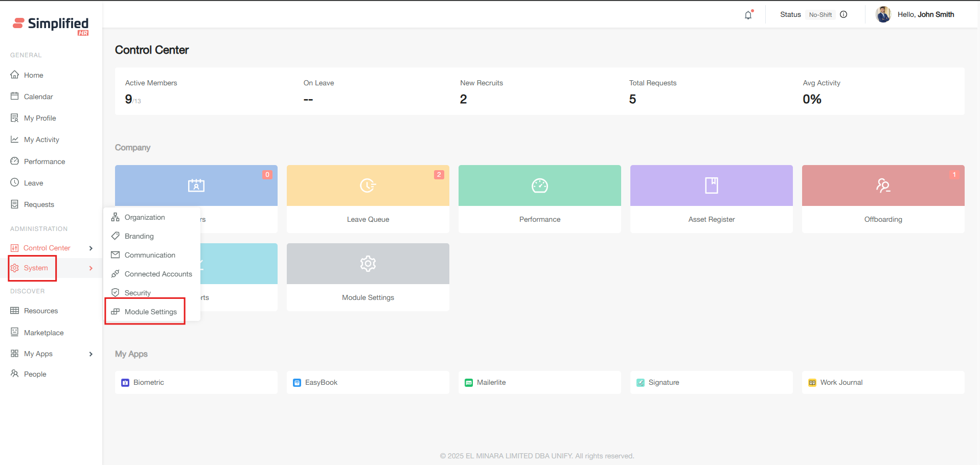Expand the Control Center submenu chevron
Screen dimensions: 980x465
91,248
